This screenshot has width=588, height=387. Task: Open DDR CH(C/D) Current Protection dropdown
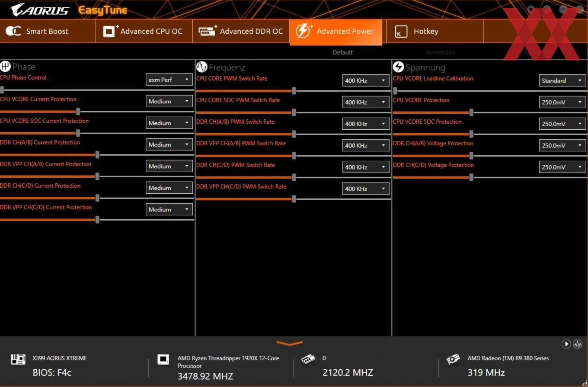point(169,188)
